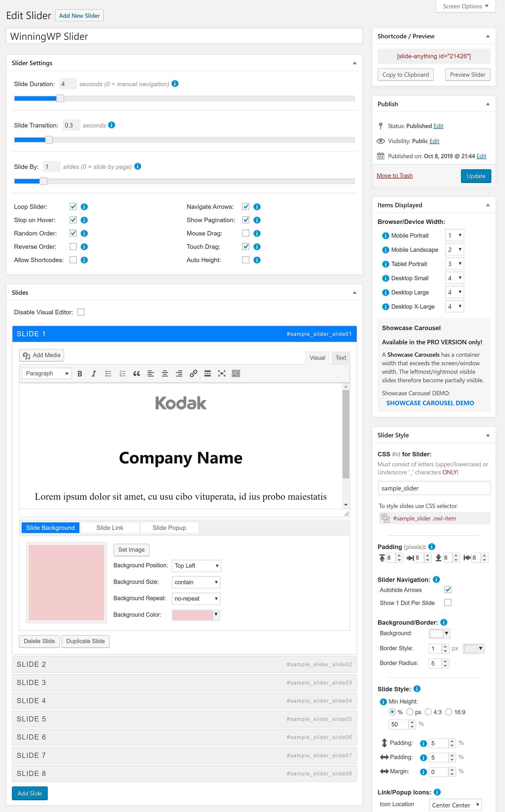Viewport: 505px width, 812px height.
Task: Show info for Loop Slider
Action: (84, 207)
